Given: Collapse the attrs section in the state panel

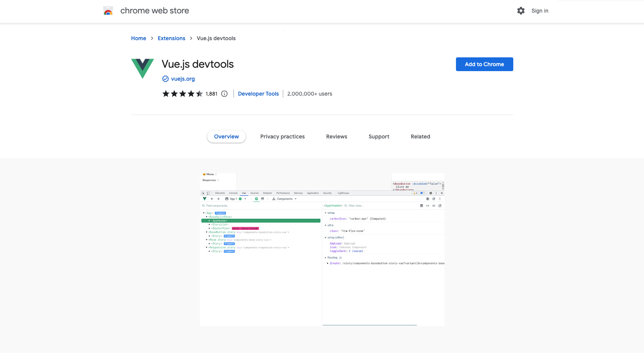Looking at the screenshot, I should [x=326, y=225].
